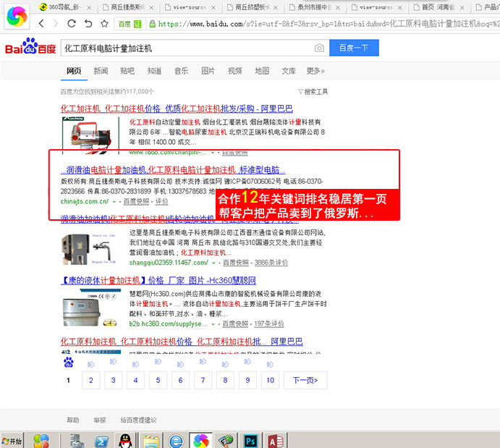Select the 视频 search category
Screen dimensions: 500x448
tap(235, 71)
